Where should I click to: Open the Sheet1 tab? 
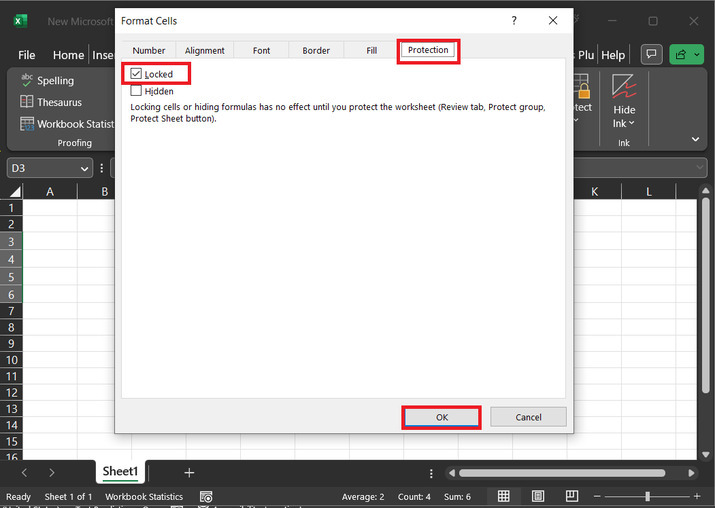click(120, 471)
